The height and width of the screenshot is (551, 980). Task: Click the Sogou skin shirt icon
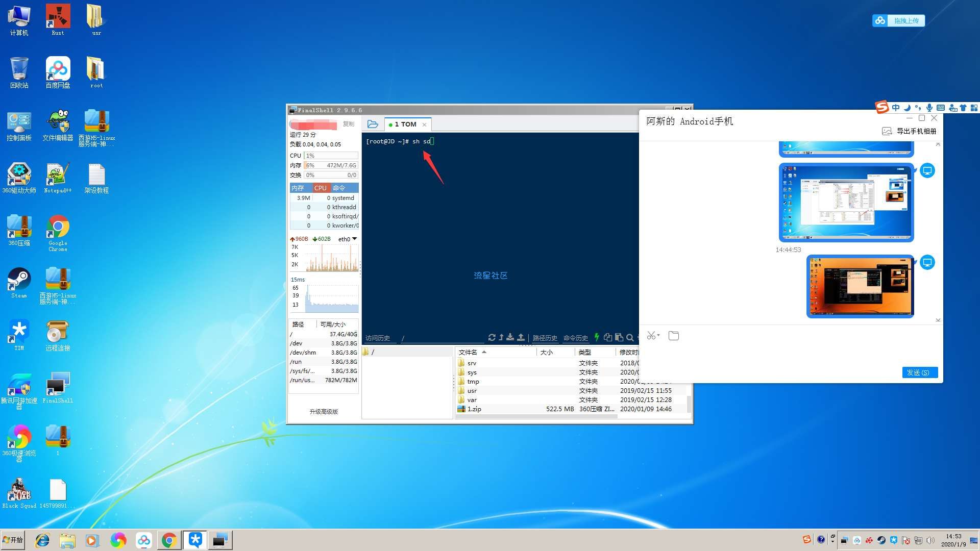tap(963, 108)
